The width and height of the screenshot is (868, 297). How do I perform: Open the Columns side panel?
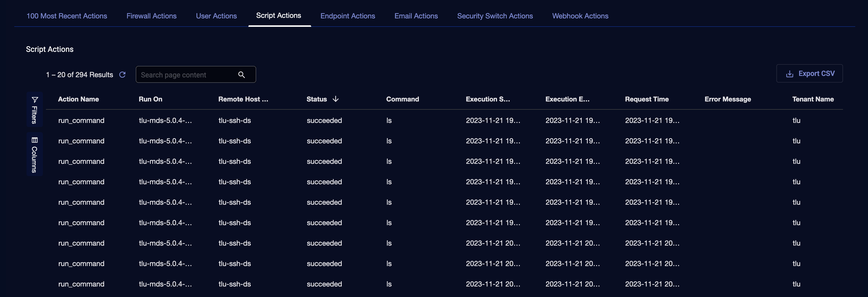click(35, 155)
